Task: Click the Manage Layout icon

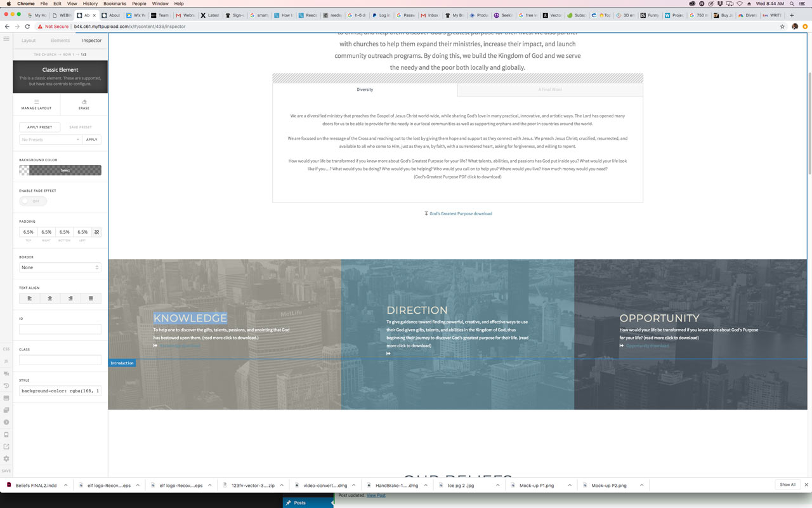Action: (36, 102)
